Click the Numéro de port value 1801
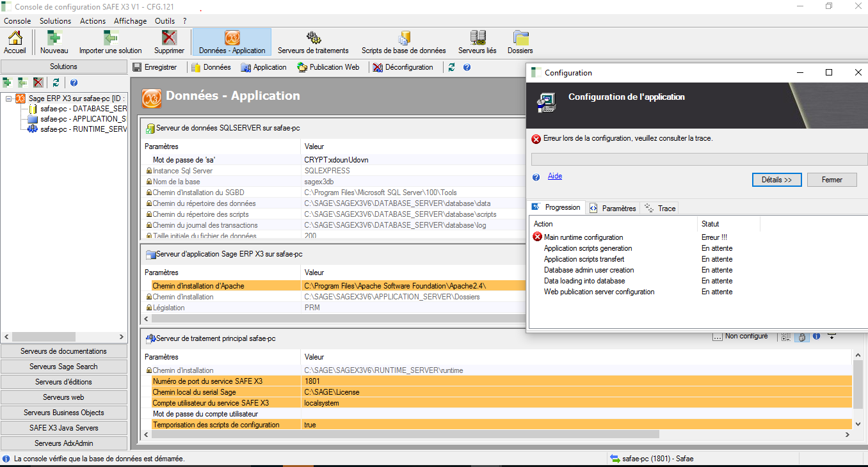The image size is (868, 467). point(577,381)
